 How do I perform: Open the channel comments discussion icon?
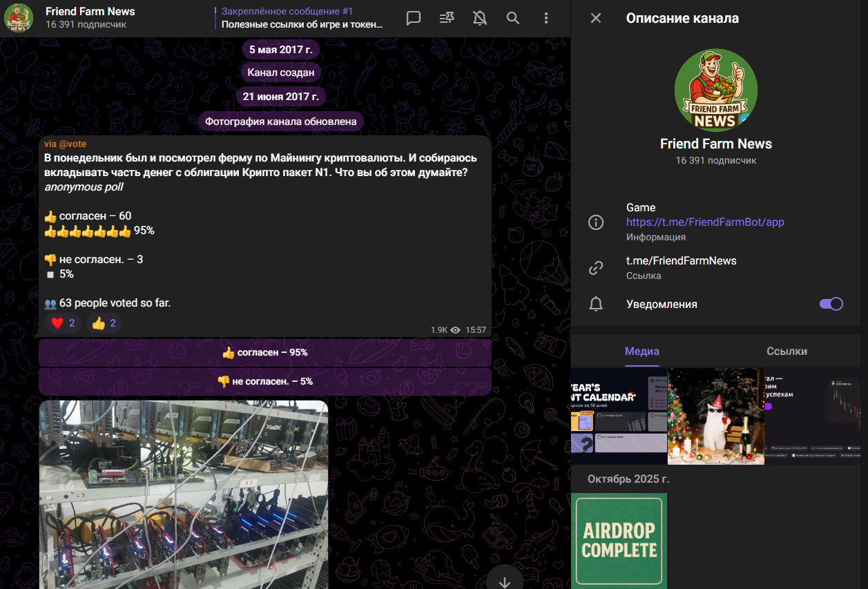point(414,18)
